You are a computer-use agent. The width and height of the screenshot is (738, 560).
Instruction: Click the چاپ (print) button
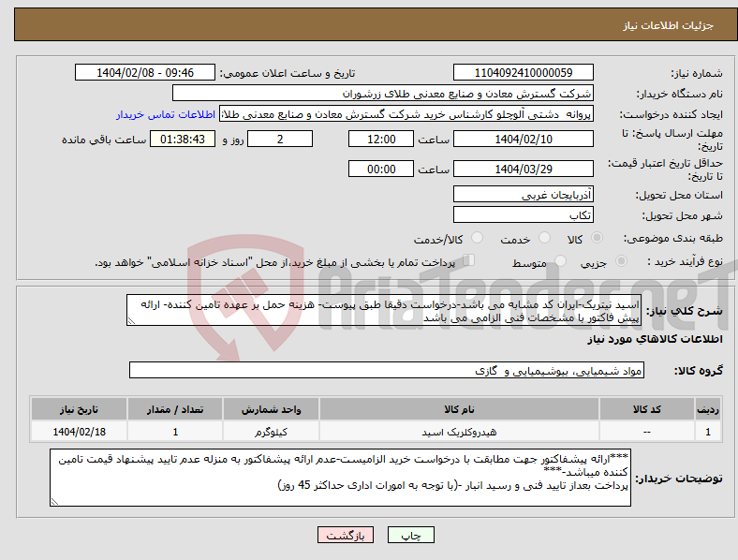(410, 535)
